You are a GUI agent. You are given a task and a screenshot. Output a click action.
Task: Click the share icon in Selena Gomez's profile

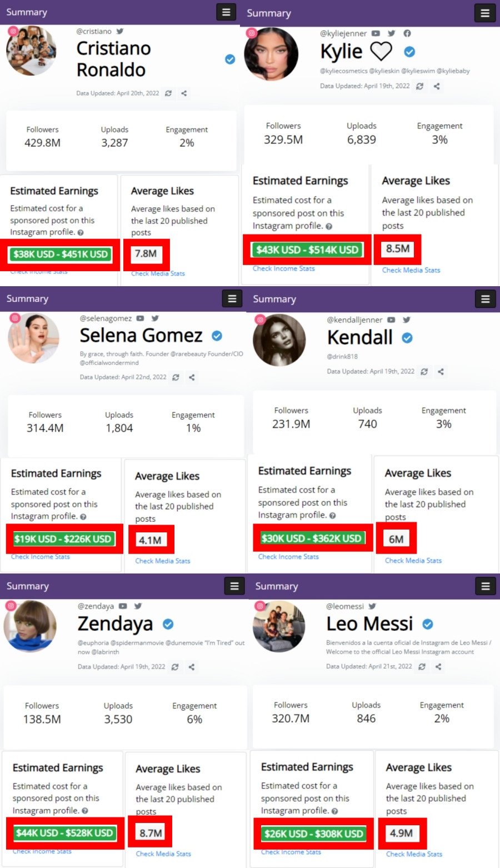point(192,377)
